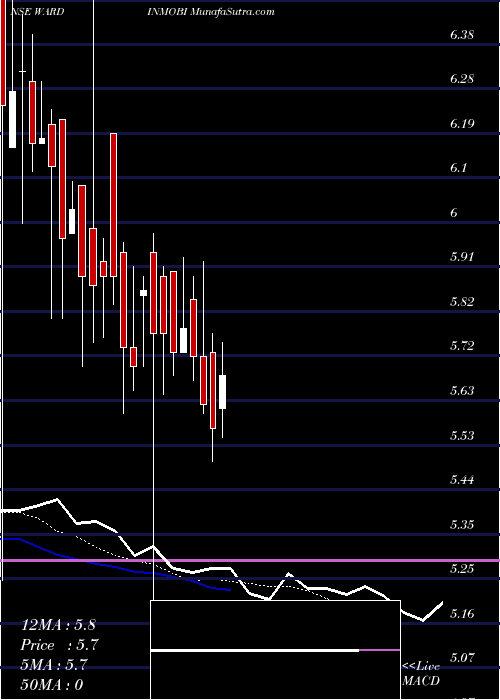Click the 5.72 price axis label

(x=462, y=346)
